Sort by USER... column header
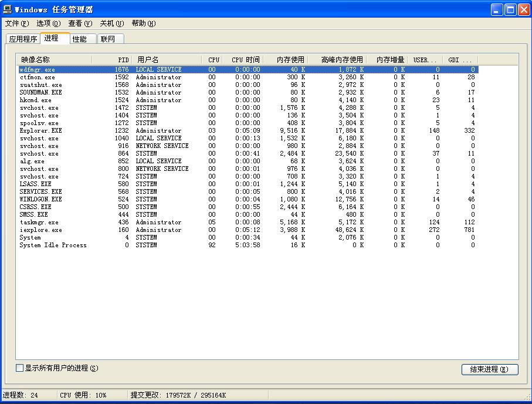Viewport: 532px width, 404px height. pyautogui.click(x=425, y=60)
